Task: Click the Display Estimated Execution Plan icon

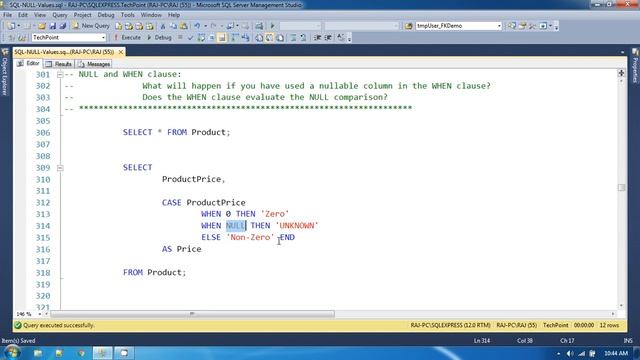Action: coord(201,38)
